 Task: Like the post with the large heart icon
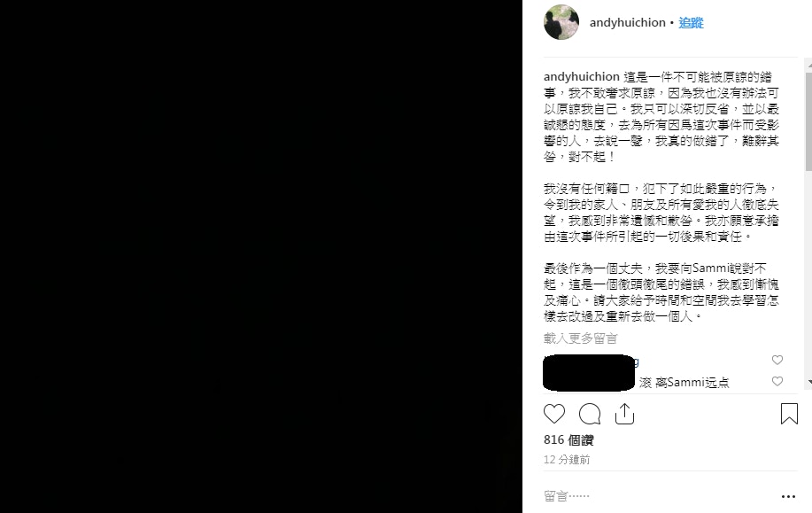point(554,414)
